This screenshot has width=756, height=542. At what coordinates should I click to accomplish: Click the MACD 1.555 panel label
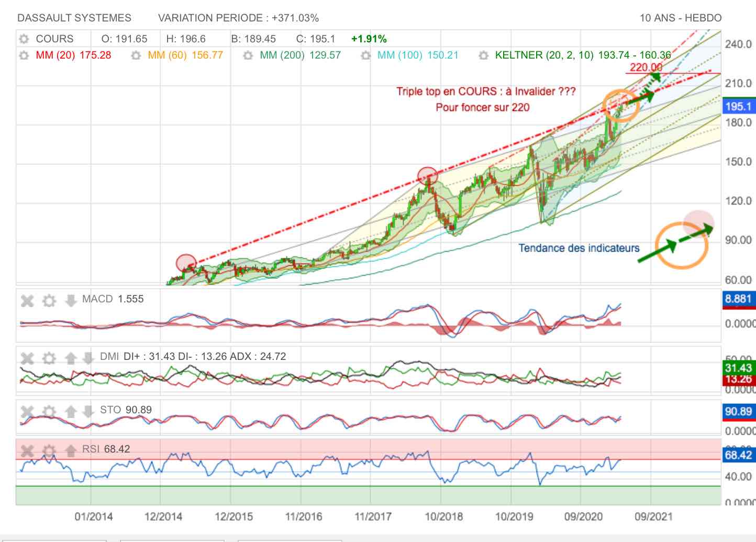113,299
